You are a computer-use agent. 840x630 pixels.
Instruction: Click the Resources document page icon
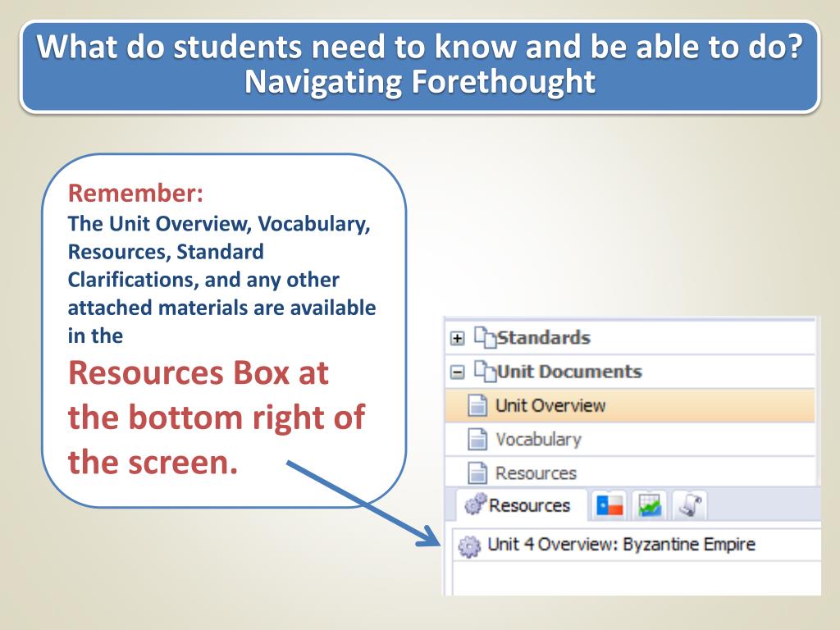pyautogui.click(x=477, y=473)
